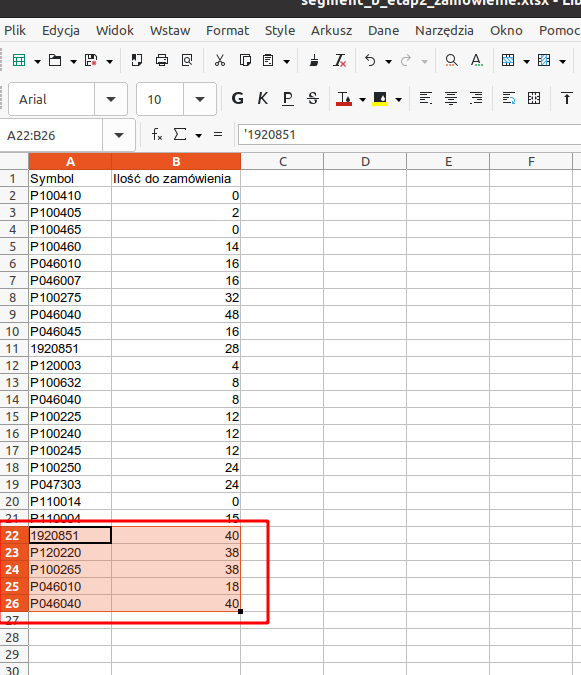Click the Merge and Center Cells icon
Image resolution: width=581 pixels, height=675 pixels.
click(534, 99)
